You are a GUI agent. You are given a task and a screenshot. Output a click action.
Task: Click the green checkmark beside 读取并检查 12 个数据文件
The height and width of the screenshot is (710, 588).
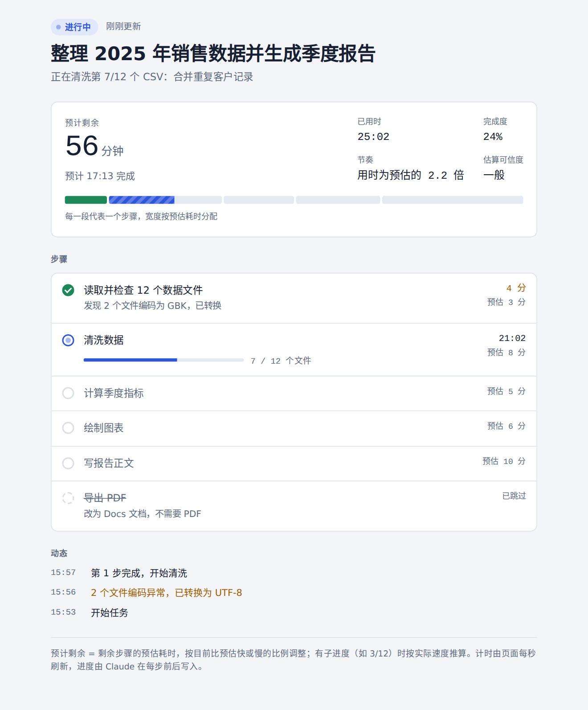68,290
